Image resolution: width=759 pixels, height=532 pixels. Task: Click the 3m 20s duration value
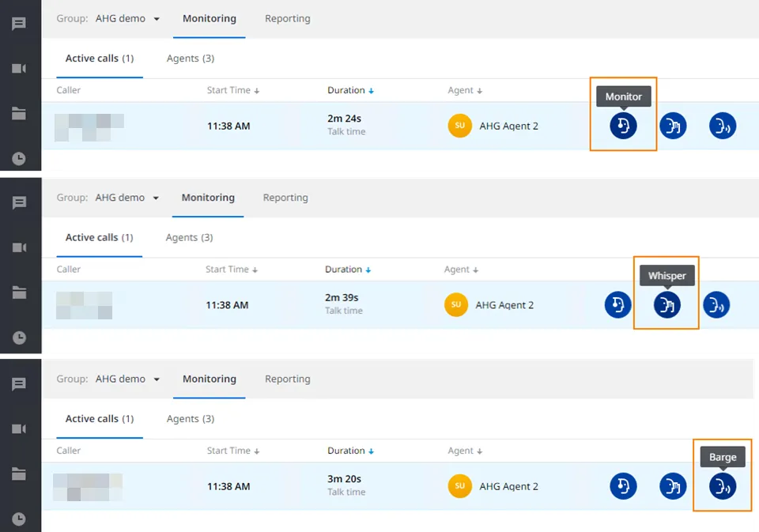coord(344,479)
